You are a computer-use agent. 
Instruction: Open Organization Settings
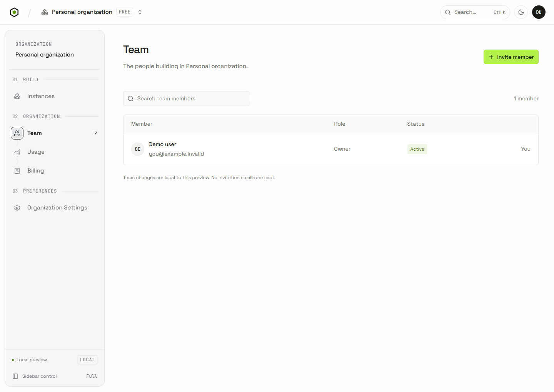(x=55, y=208)
